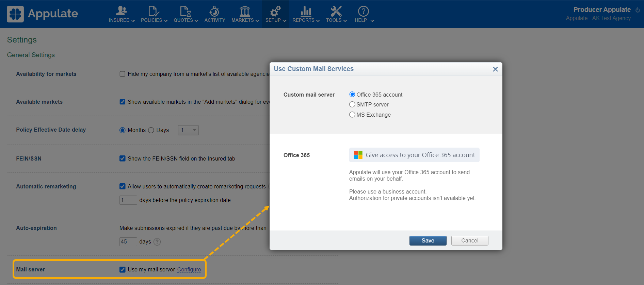This screenshot has height=285, width=644.
Task: Open the Insured people icon
Action: click(121, 11)
